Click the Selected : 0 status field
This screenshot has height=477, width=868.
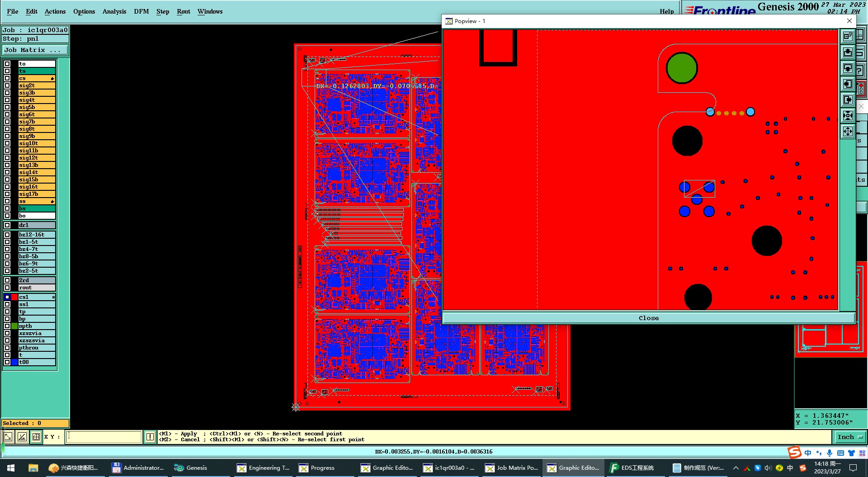click(x=35, y=423)
